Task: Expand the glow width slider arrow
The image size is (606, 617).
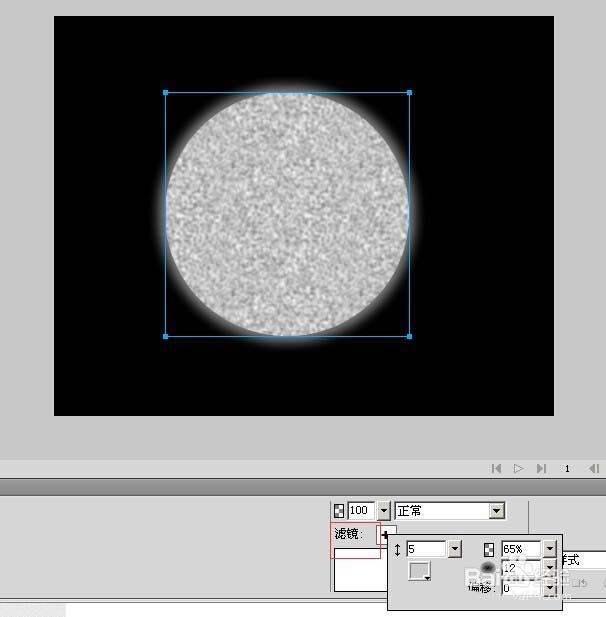Action: click(x=455, y=549)
